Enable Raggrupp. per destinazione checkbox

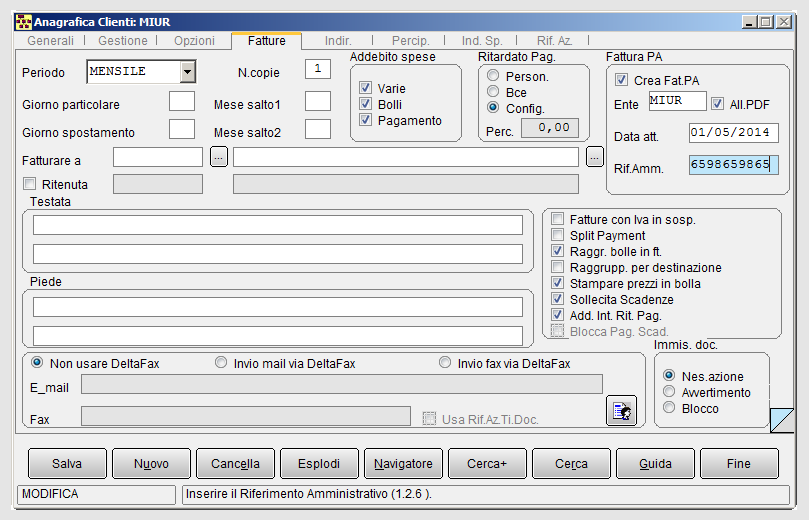pos(557,267)
